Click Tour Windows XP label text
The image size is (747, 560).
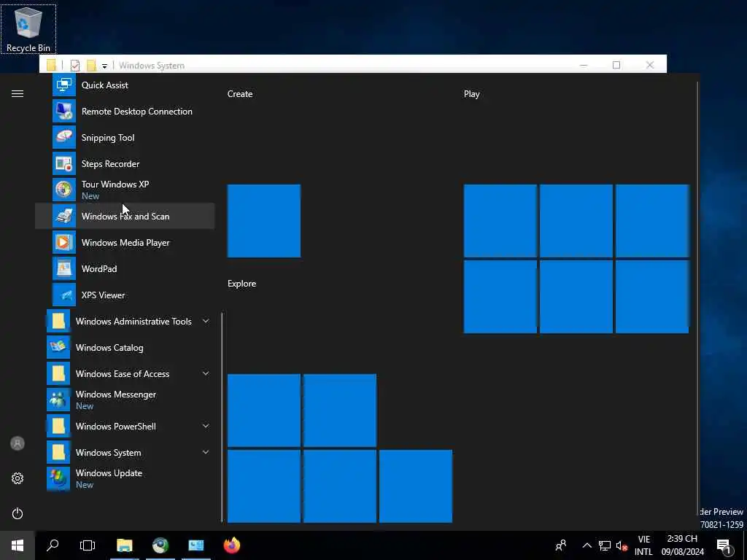(x=115, y=184)
